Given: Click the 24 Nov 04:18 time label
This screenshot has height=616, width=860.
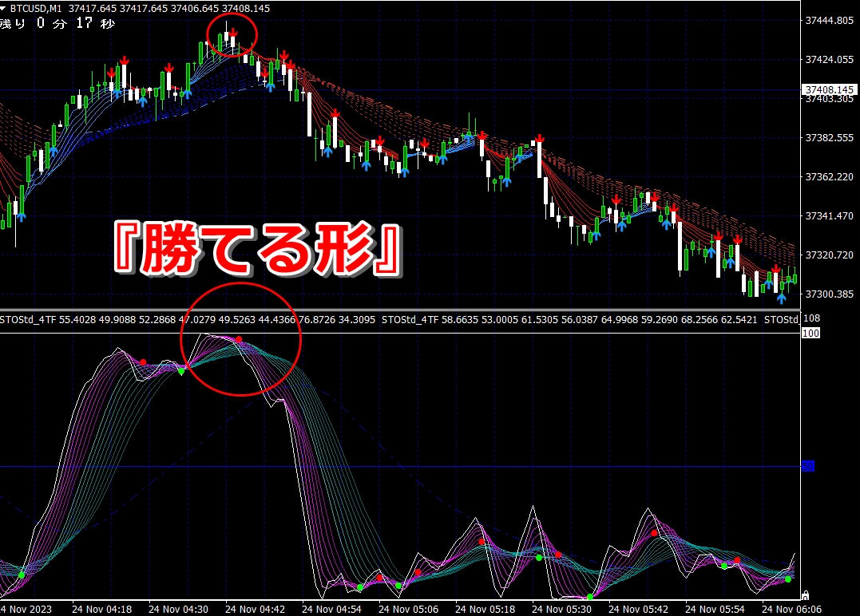Looking at the screenshot, I should (101, 610).
